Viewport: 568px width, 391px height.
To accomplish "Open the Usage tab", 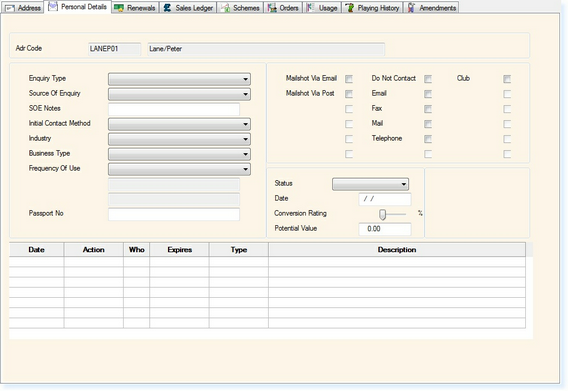I will 322,8.
